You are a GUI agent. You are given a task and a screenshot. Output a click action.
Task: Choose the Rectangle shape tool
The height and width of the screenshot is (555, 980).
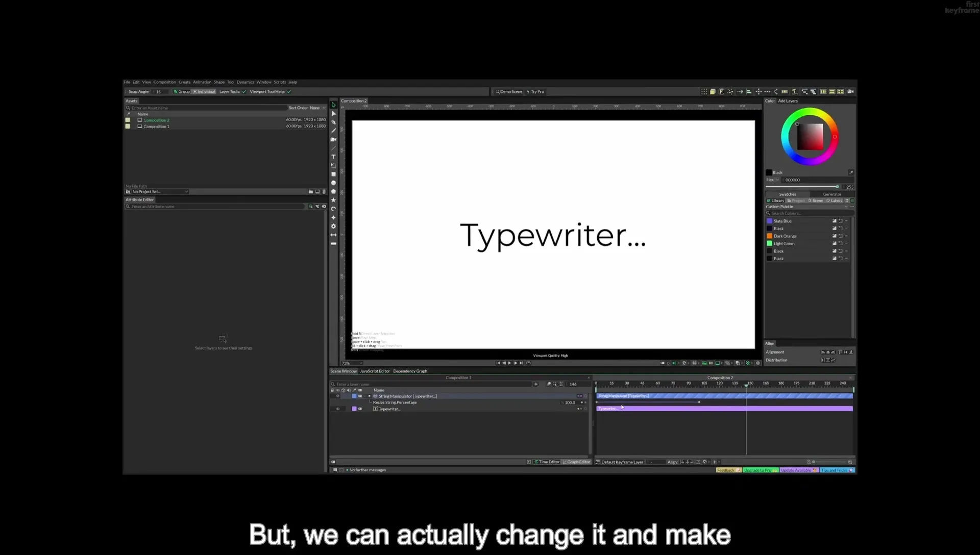tap(333, 174)
